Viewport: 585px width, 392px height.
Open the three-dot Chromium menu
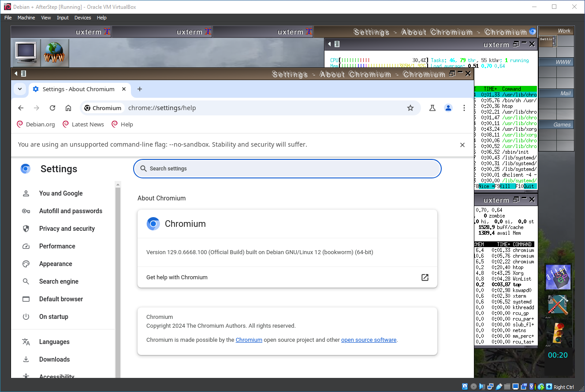tap(464, 108)
